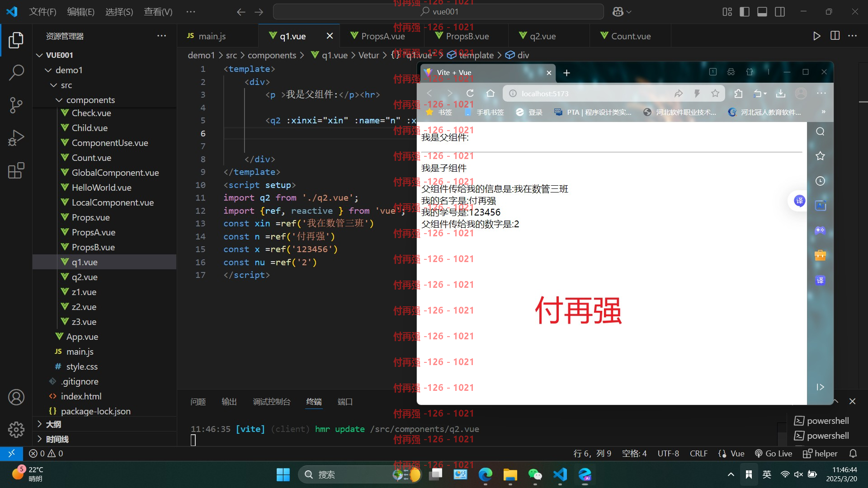Switch to 问题 problems panel tab
This screenshot has height=488, width=868.
198,402
